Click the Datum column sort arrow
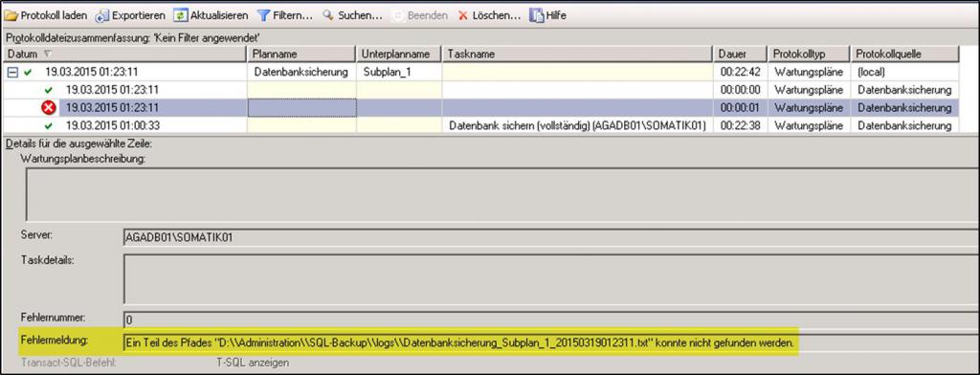Viewport: 980px width, 375px height. pos(48,55)
